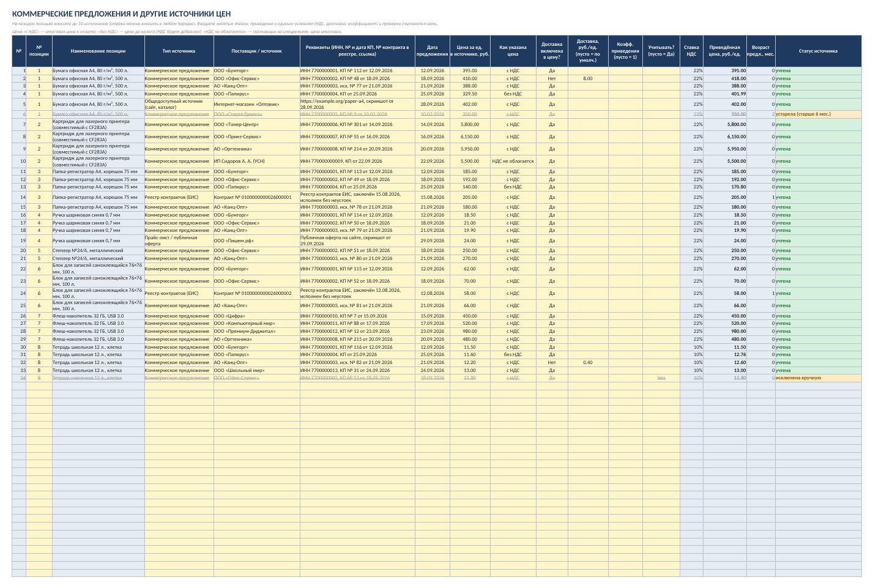Select the «ИП Сидоров А. А. (УСН)» cell

pos(256,161)
